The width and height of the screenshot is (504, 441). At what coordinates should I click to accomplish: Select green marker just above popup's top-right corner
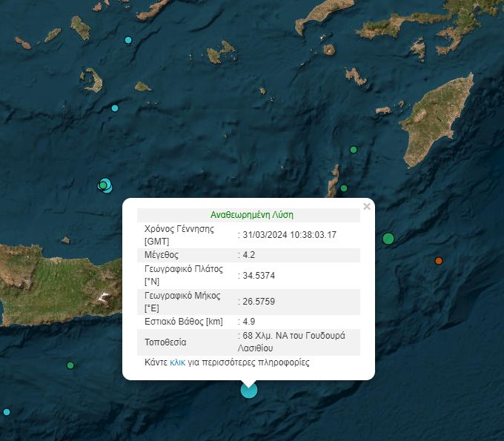click(344, 188)
